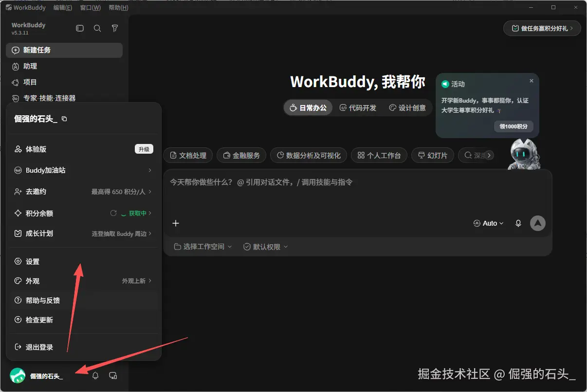Screen dimensions: 587x392
Task: Open the 积分余额 menu entry
Action: [x=83, y=213]
